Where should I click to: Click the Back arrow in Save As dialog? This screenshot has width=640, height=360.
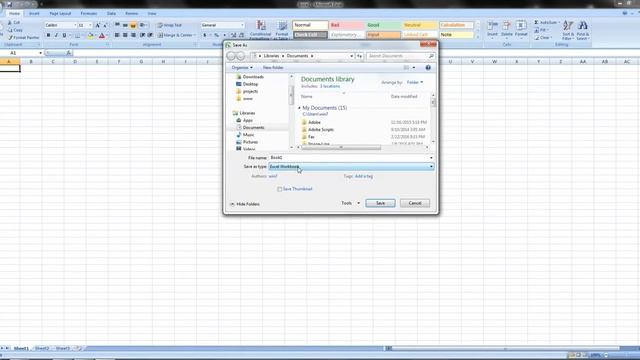pos(231,56)
